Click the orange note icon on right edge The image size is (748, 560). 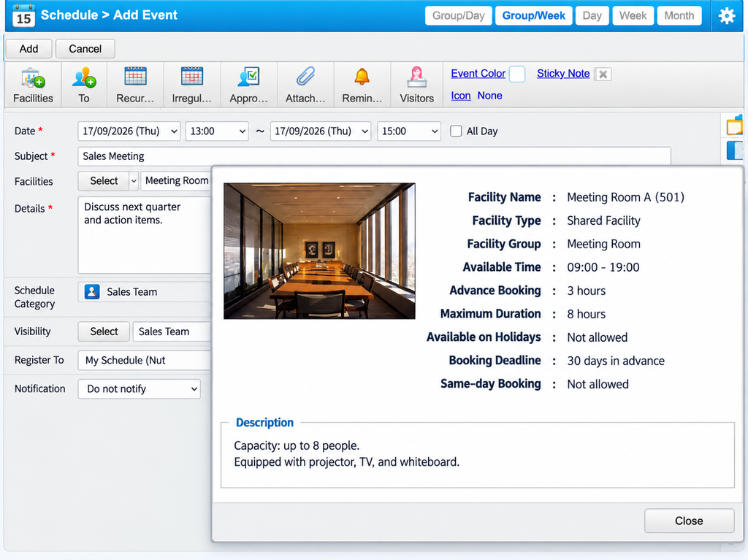(x=735, y=126)
